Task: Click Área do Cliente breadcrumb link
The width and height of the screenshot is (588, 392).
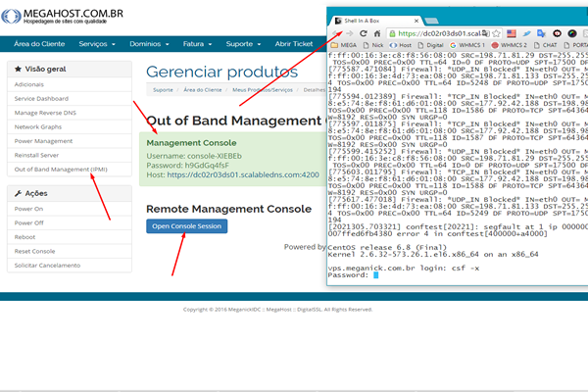Action: coord(203,90)
